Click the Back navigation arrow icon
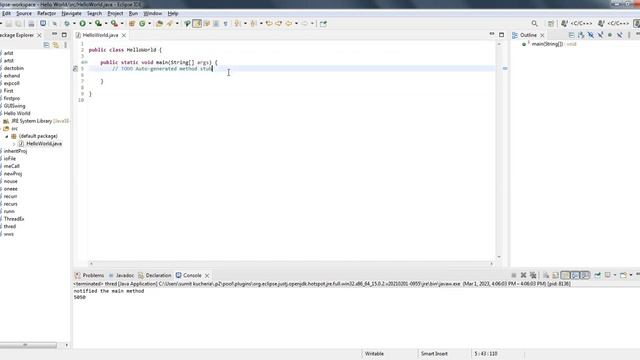Viewport: 640px width, 360px height. (289, 24)
